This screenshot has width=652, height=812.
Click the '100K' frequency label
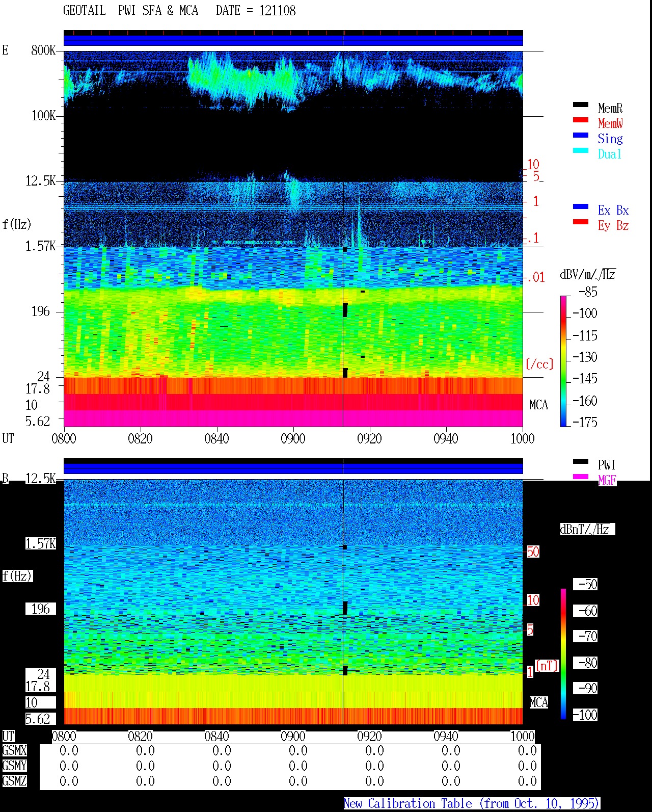pyautogui.click(x=43, y=116)
